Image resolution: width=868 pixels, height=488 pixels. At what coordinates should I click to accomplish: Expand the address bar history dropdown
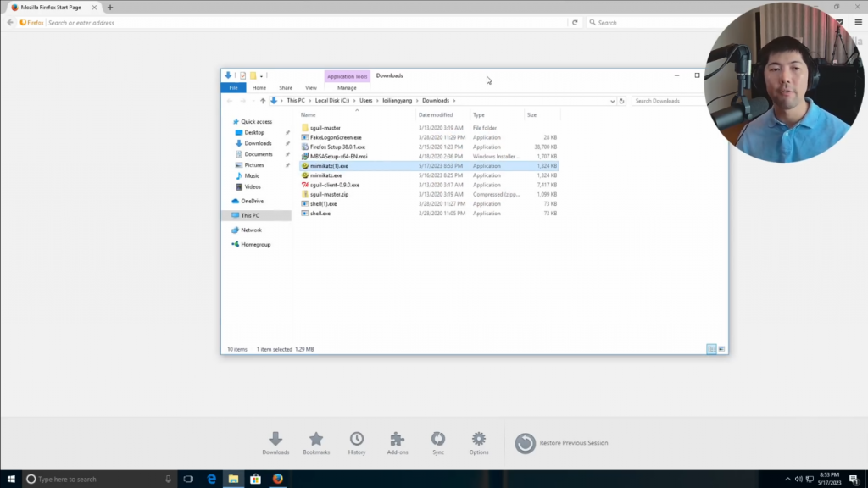point(612,101)
